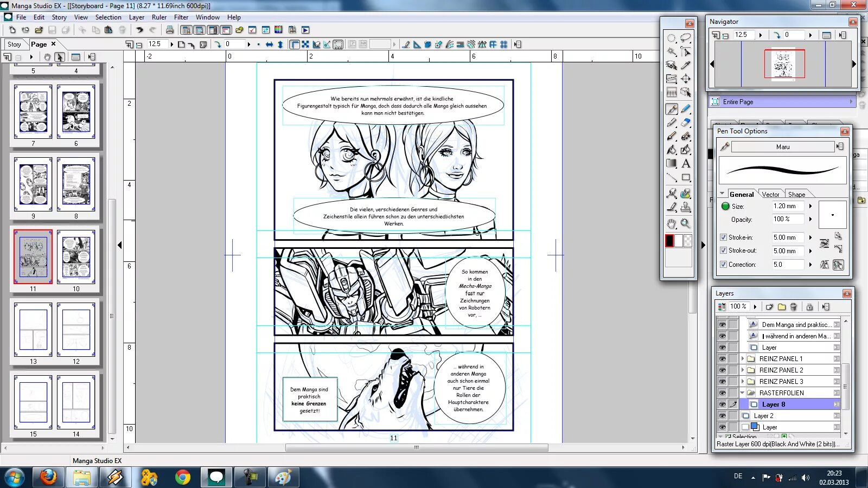Viewport: 868px width, 488px height.
Task: Select the Text tool
Action: [686, 163]
